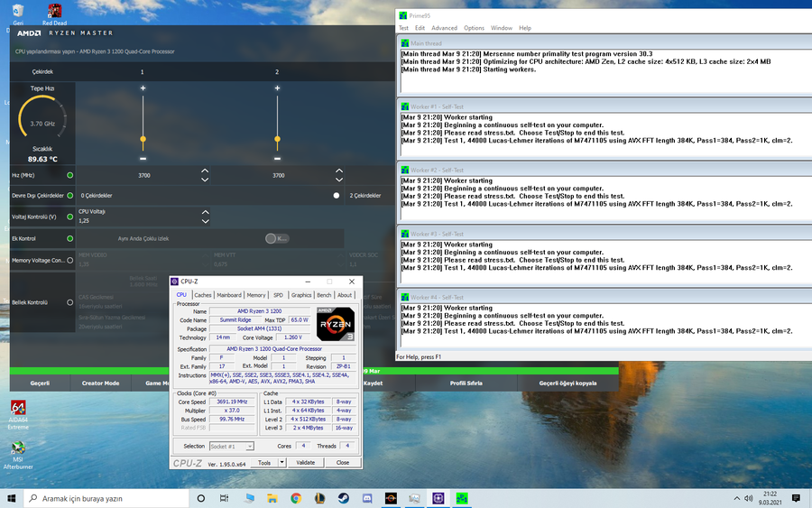Show hidden system tray icons chevron
This screenshot has height=508, width=812.
736,498
